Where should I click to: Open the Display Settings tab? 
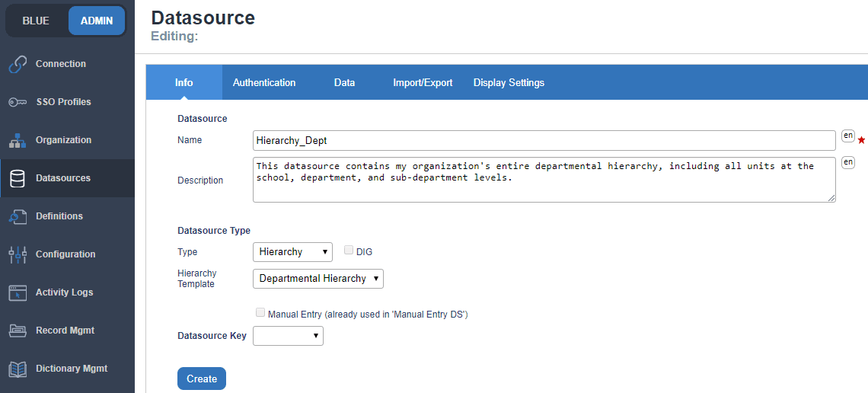coord(509,82)
